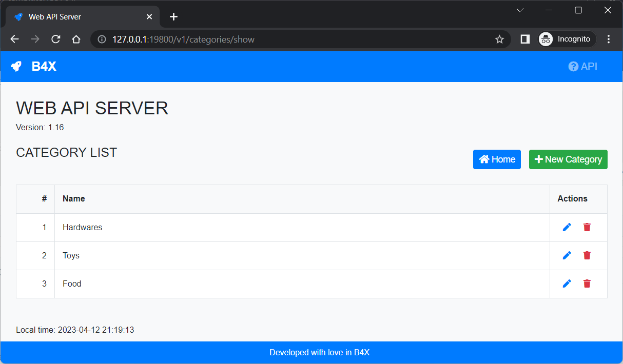Open Chrome three-dot menu
The width and height of the screenshot is (623, 364).
click(x=609, y=39)
